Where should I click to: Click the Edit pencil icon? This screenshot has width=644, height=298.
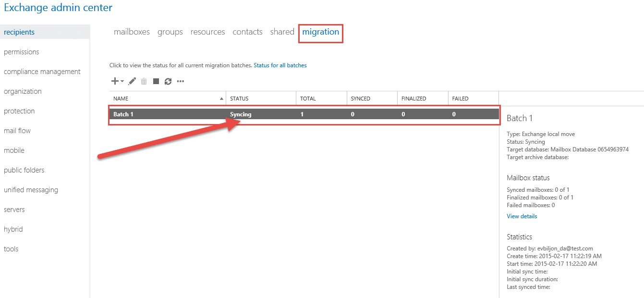click(x=133, y=81)
